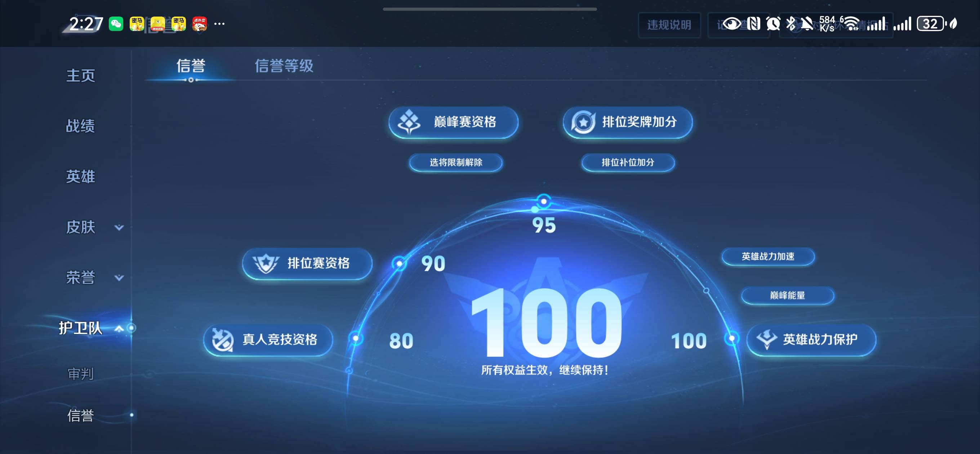Click the 排位补位加分 label

point(628,163)
